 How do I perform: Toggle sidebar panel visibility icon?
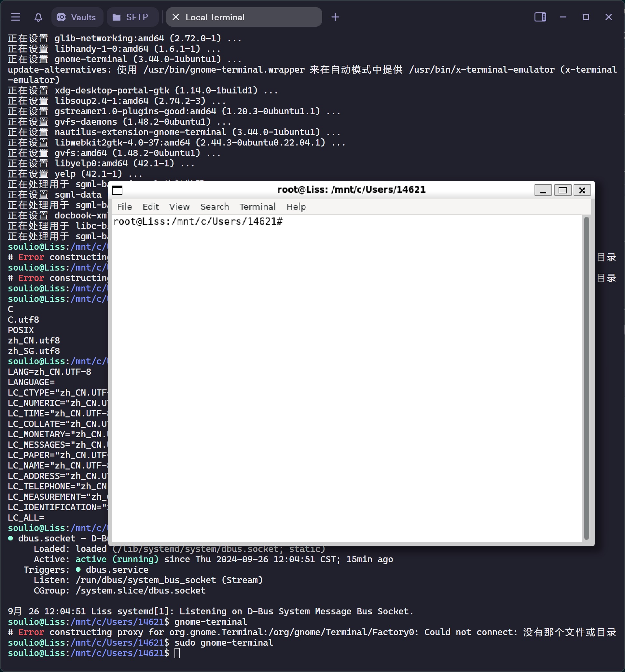(x=539, y=17)
